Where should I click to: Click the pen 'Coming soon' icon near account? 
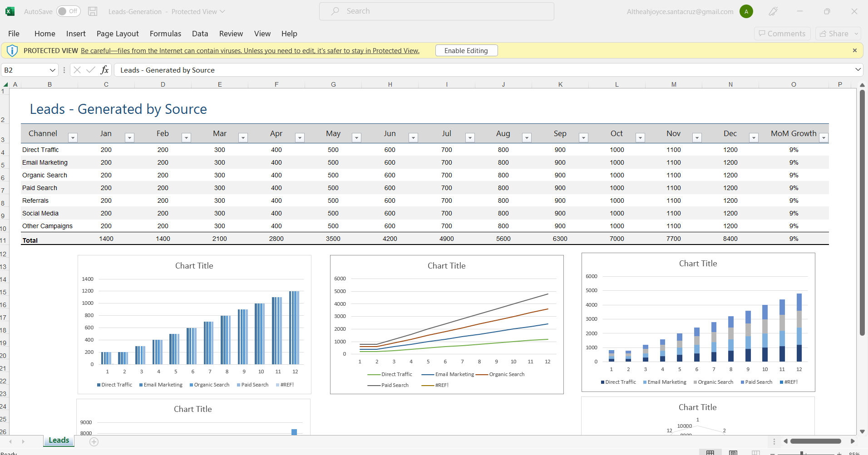click(773, 12)
